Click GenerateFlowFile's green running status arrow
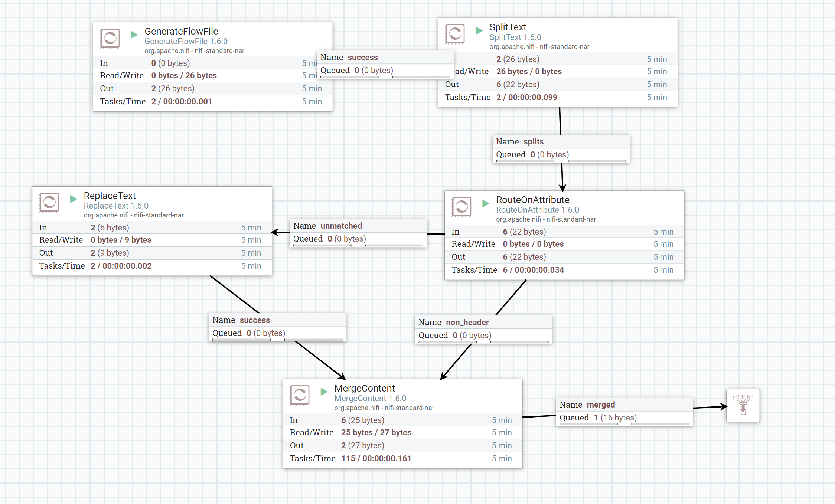This screenshot has height=504, width=835. click(134, 35)
